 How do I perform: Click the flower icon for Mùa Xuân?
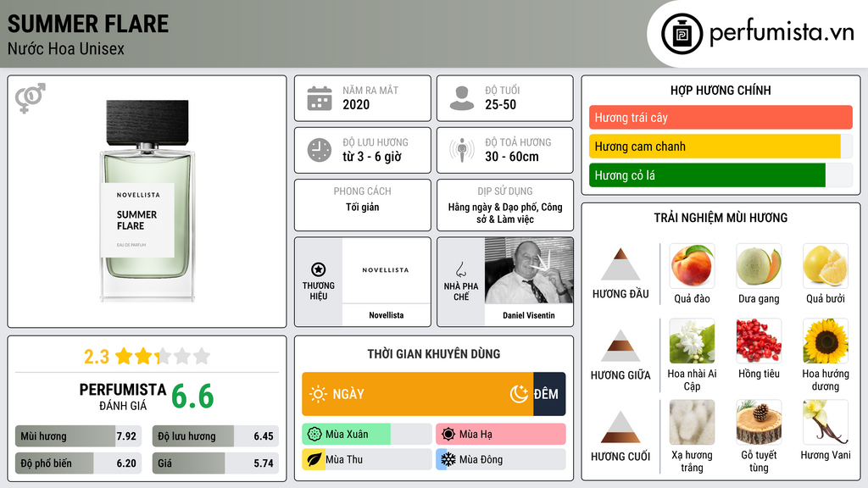[x=314, y=435]
